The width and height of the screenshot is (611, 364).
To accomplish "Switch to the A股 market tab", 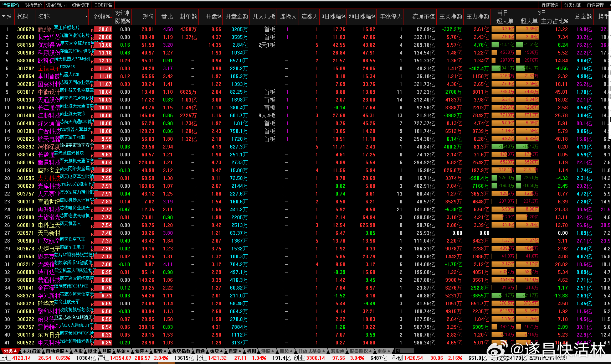I will [78, 351].
